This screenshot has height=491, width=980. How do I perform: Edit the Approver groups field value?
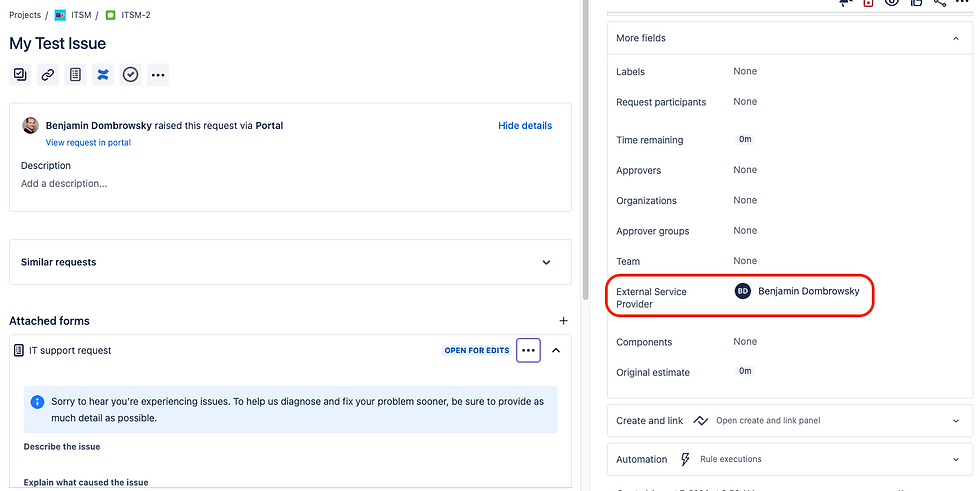pyautogui.click(x=745, y=230)
